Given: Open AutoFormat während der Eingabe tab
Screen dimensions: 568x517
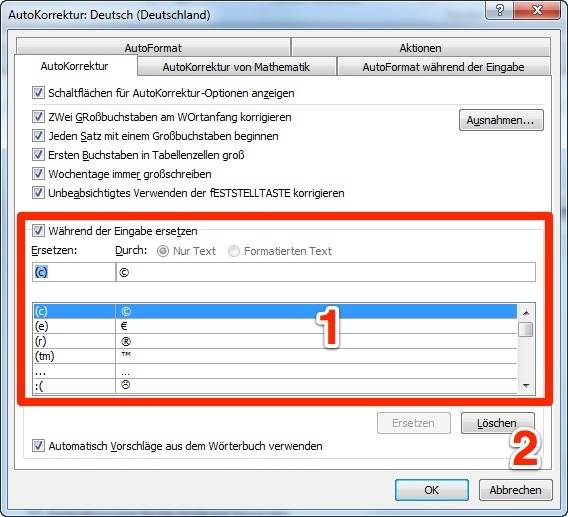Looking at the screenshot, I should (443, 67).
